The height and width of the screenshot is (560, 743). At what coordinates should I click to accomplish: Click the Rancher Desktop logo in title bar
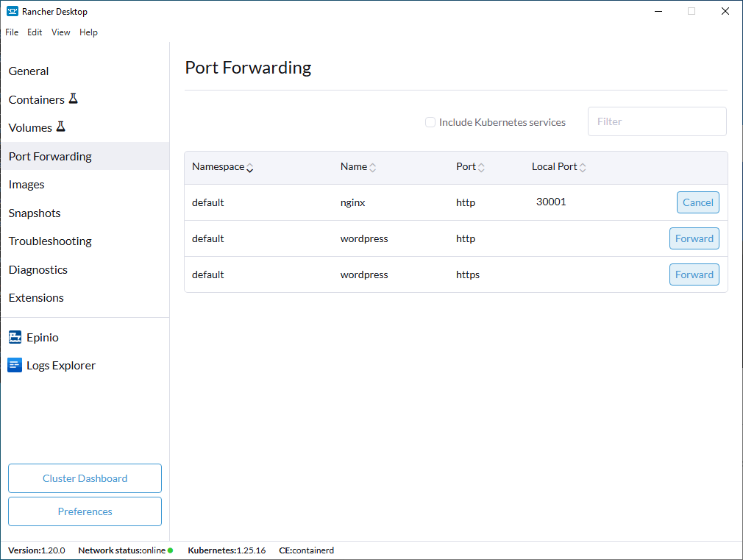13,12
